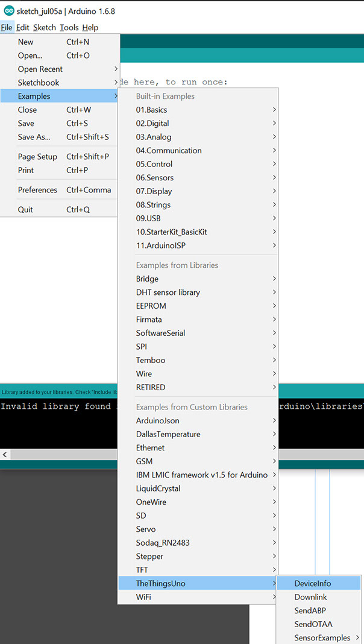The width and height of the screenshot is (364, 644).
Task: Expand 01.Basics examples
Action: [x=198, y=110]
